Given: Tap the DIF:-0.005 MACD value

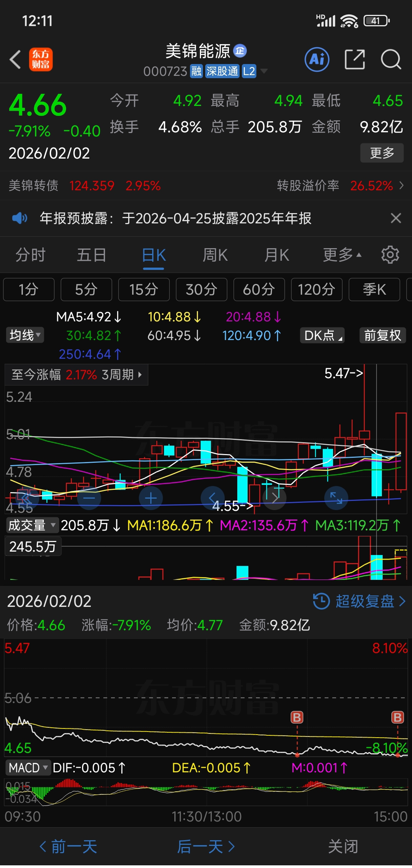Looking at the screenshot, I should (x=89, y=768).
